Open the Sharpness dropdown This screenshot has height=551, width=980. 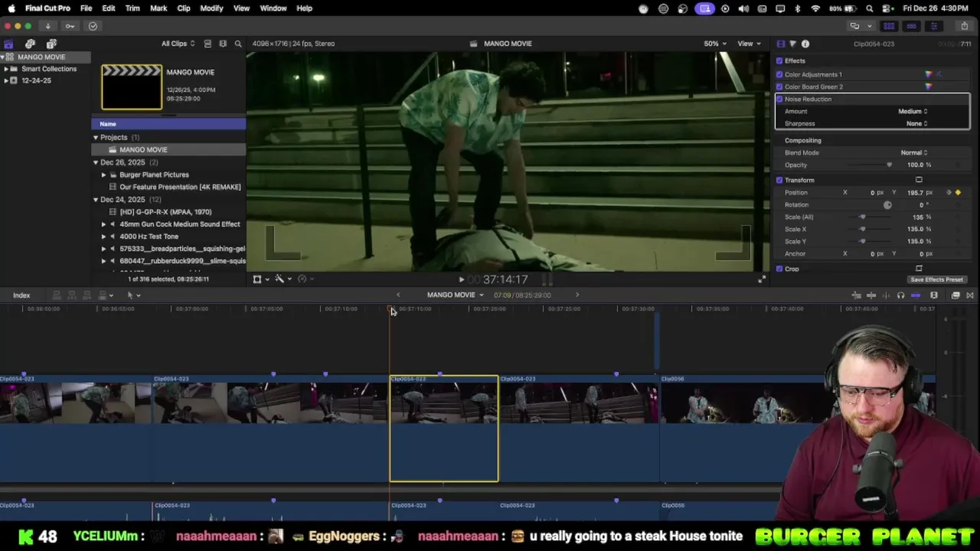pos(916,123)
